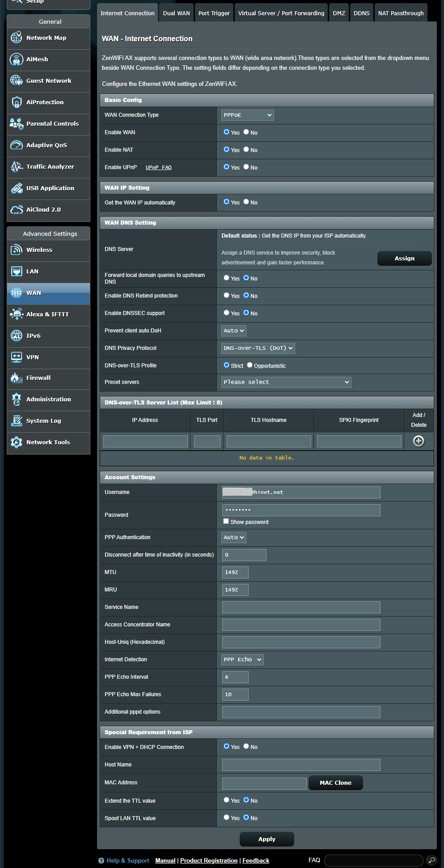Set Enable NAT to No
The image size is (444, 868).
click(x=246, y=149)
